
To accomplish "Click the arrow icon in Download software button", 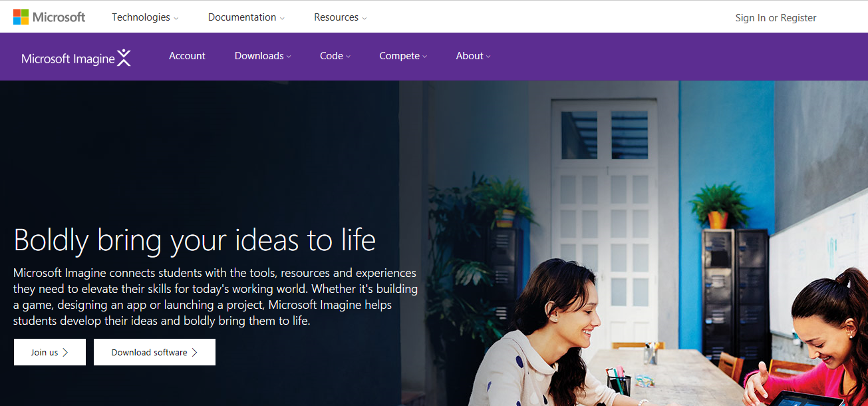I will tap(194, 352).
